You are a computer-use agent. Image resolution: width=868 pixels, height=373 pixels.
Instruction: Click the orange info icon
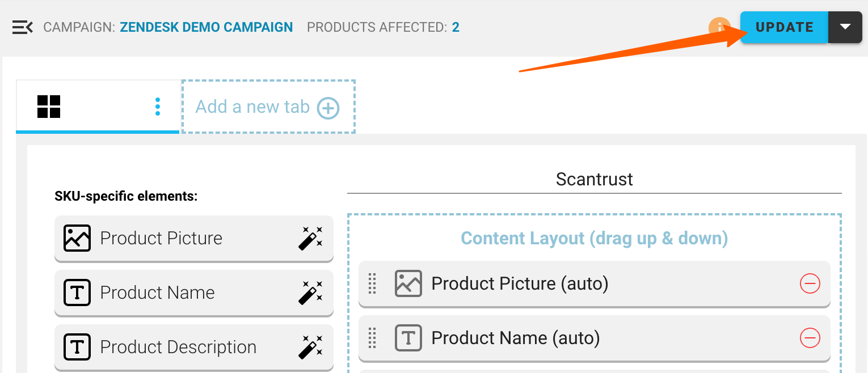click(x=719, y=27)
